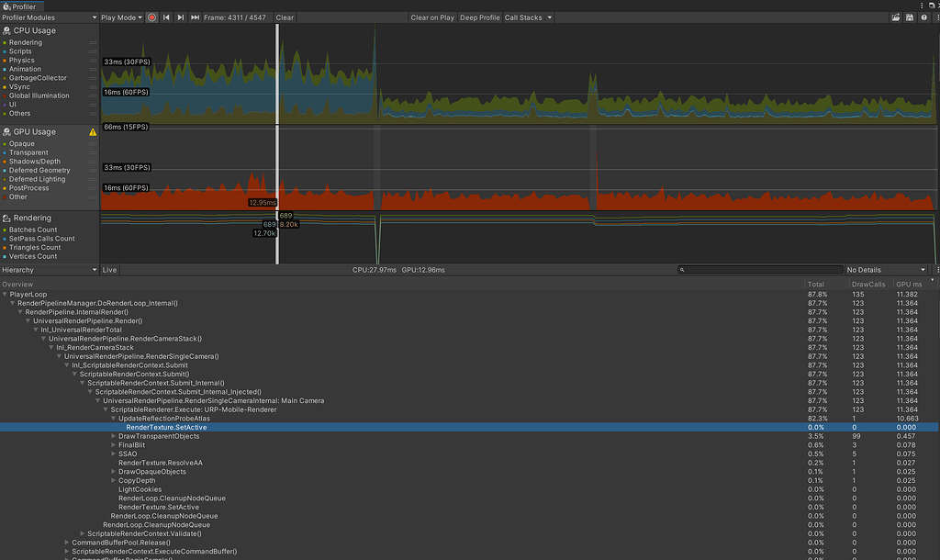Switch details view using No Details selector
940x560 pixels.
pyautogui.click(x=883, y=269)
